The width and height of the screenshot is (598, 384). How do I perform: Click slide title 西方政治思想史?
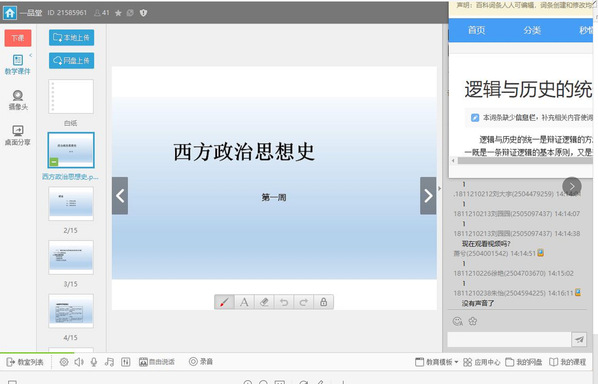point(244,151)
